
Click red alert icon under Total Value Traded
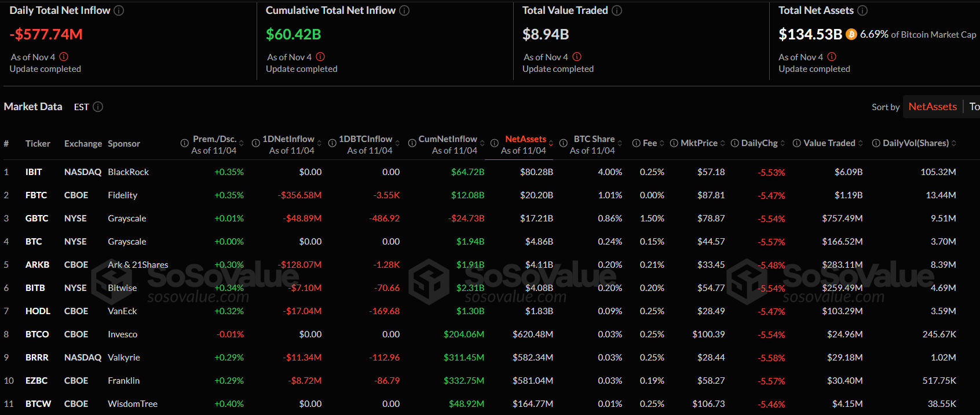pyautogui.click(x=577, y=57)
